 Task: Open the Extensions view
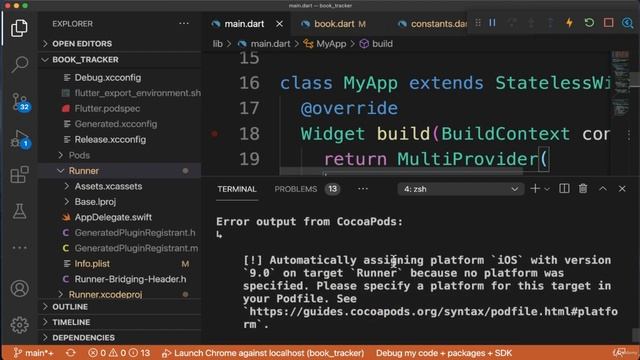click(19, 175)
